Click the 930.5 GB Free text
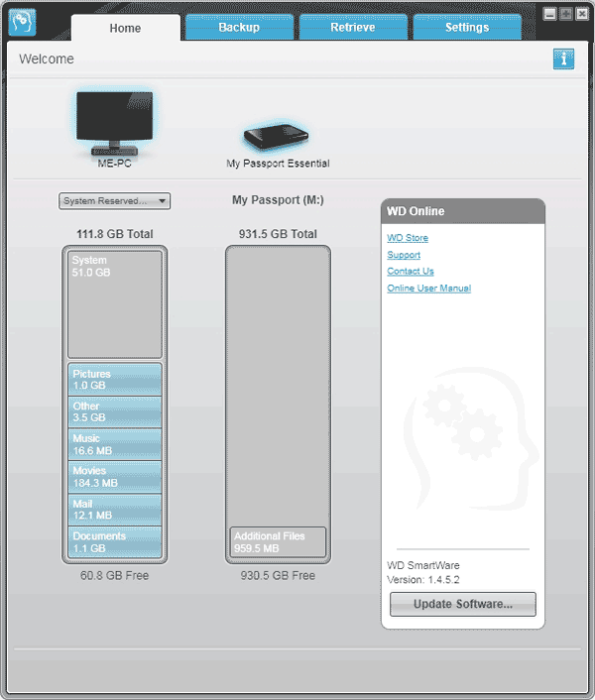Screen dimensions: 595x700 point(278,575)
